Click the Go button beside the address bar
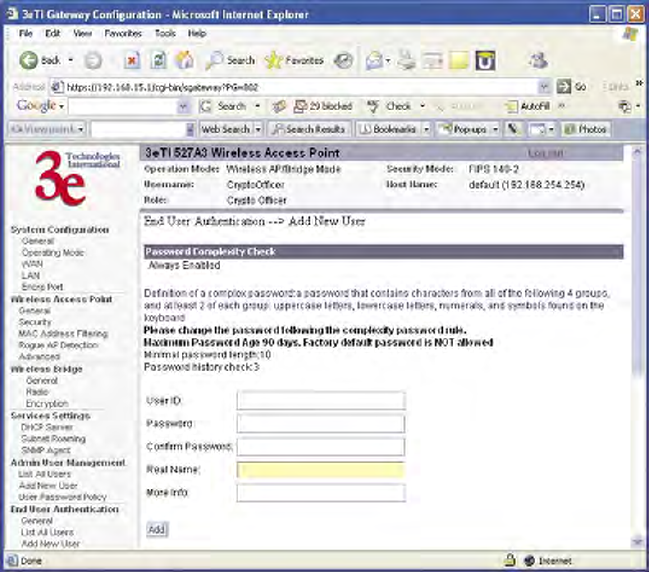Image resolution: width=649 pixels, height=572 pixels. [572, 87]
